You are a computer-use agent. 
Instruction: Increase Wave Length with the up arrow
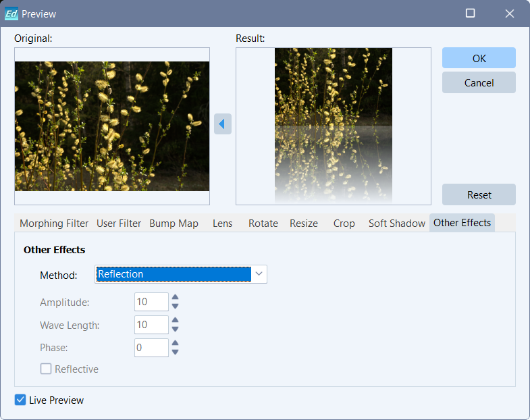coord(175,320)
